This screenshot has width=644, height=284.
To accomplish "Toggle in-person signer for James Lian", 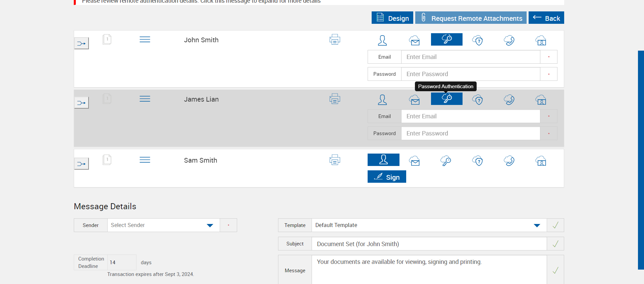I will [x=382, y=100].
